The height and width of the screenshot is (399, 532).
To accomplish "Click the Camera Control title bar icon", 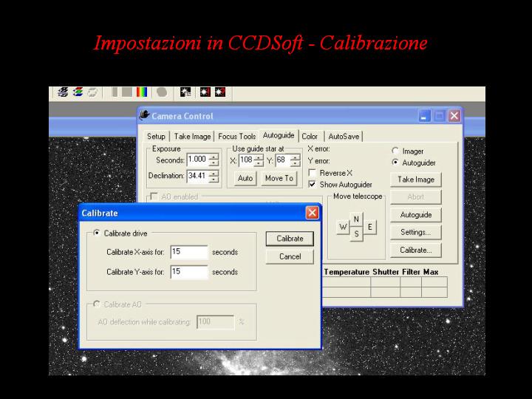I will [144, 115].
